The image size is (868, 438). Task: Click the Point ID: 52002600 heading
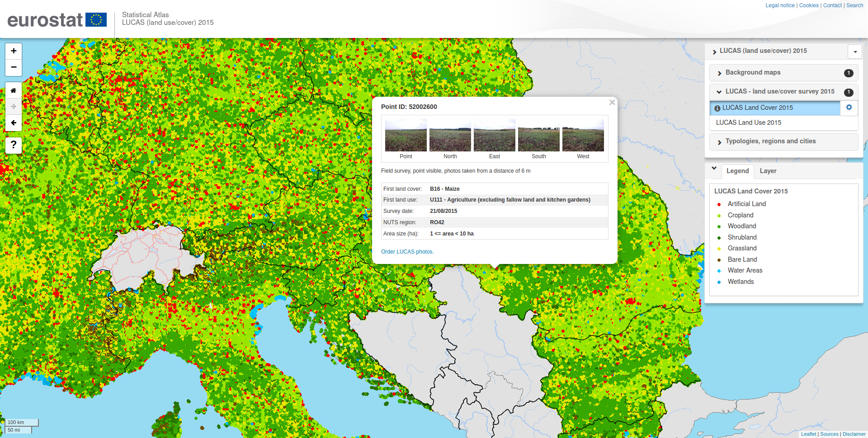(409, 107)
